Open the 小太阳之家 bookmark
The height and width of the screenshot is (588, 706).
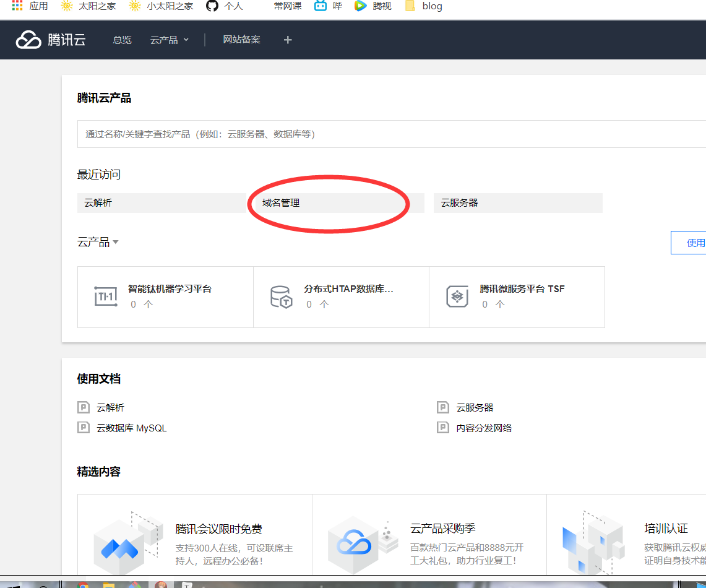161,6
